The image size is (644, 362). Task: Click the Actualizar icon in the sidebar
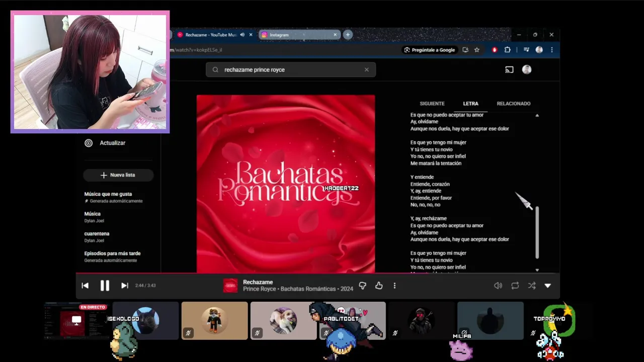89,143
